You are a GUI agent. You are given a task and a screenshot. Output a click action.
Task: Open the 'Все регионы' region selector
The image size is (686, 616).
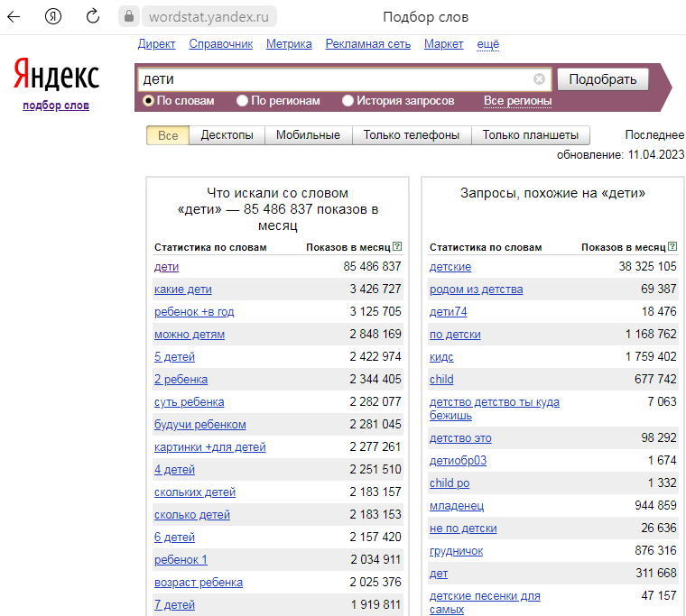(517, 100)
